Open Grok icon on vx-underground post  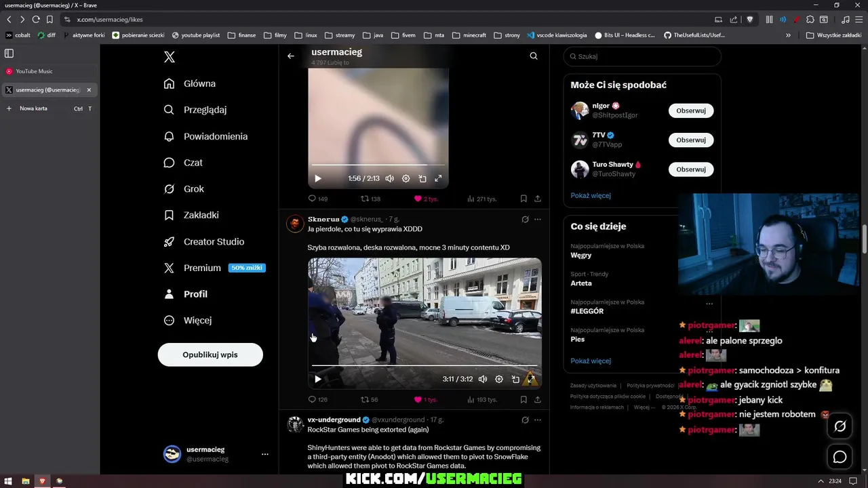pos(525,420)
